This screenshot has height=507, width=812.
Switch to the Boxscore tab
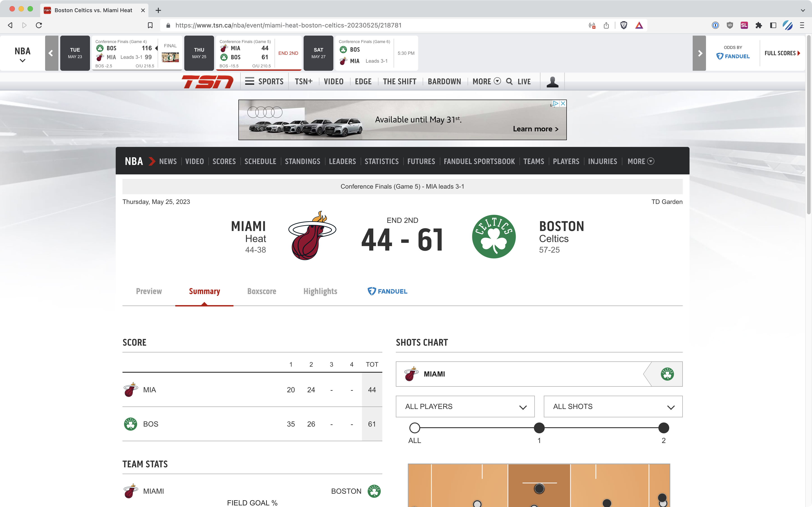262,291
